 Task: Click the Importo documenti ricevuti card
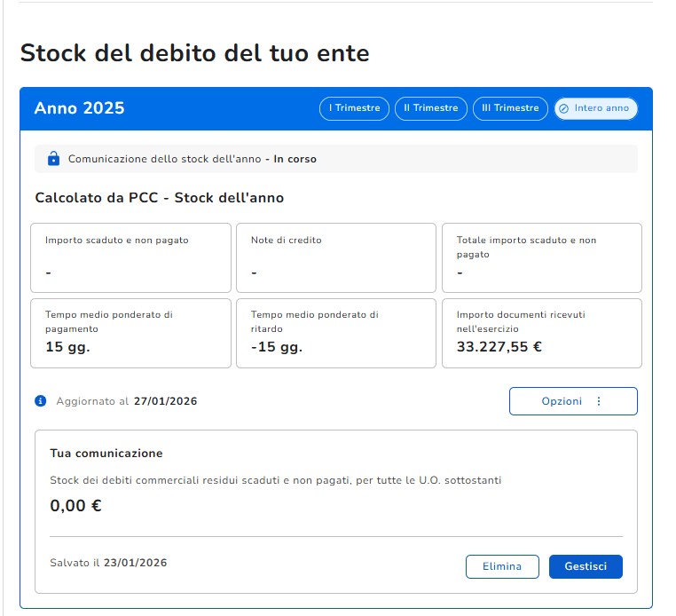coord(542,333)
